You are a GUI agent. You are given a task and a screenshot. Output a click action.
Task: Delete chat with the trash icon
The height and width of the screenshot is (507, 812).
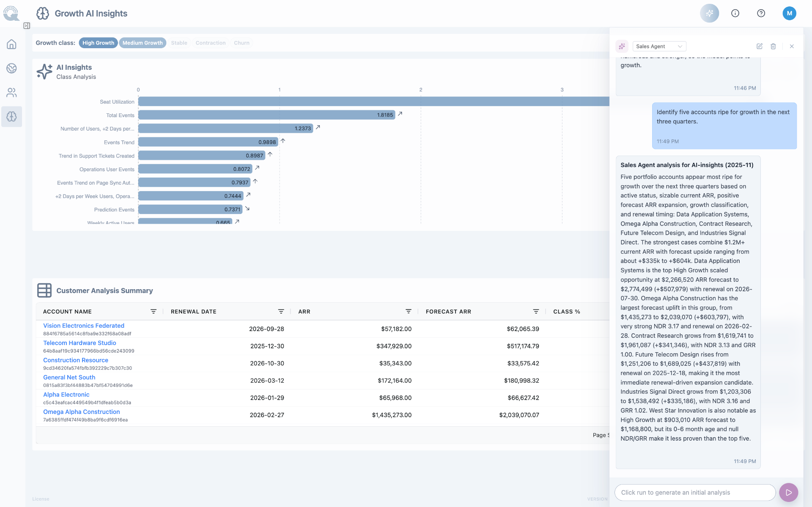[x=773, y=46]
